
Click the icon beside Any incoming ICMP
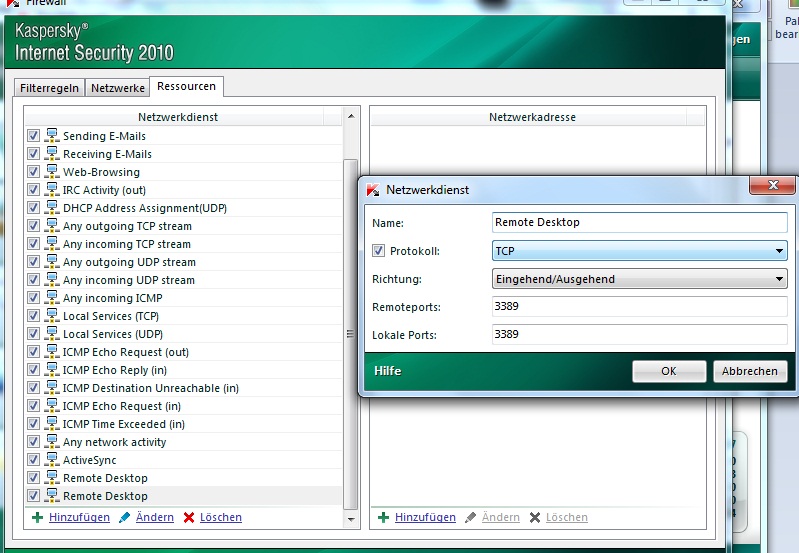[52, 298]
